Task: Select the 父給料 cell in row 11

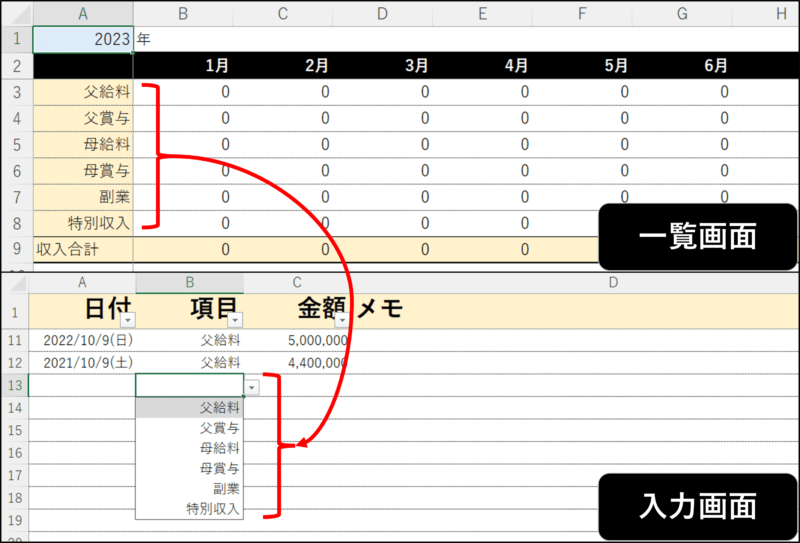Action: (190, 340)
